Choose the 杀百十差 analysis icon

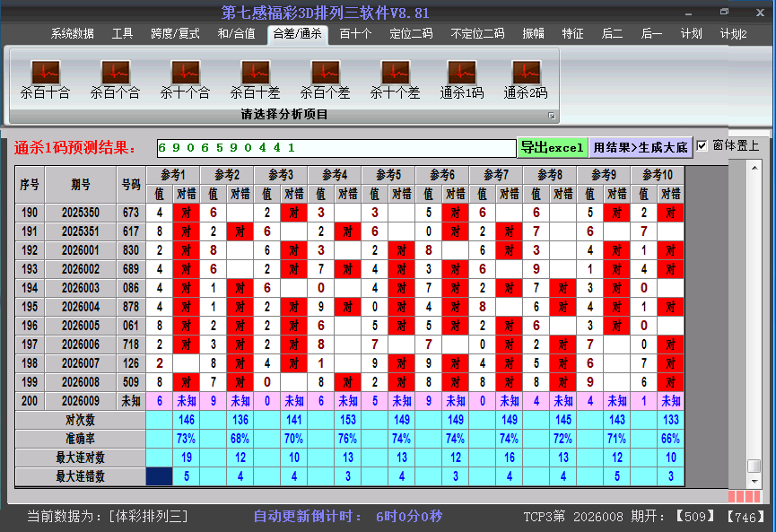pos(255,79)
